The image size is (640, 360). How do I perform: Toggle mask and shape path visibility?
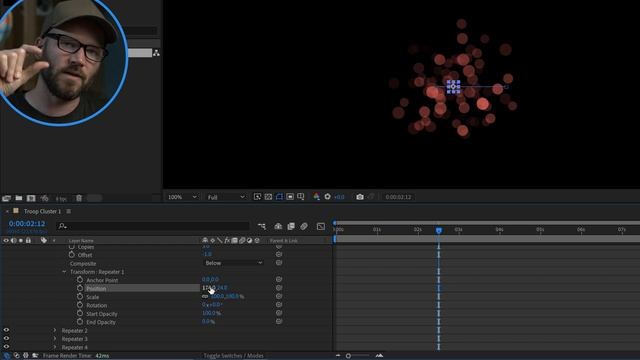(279, 197)
